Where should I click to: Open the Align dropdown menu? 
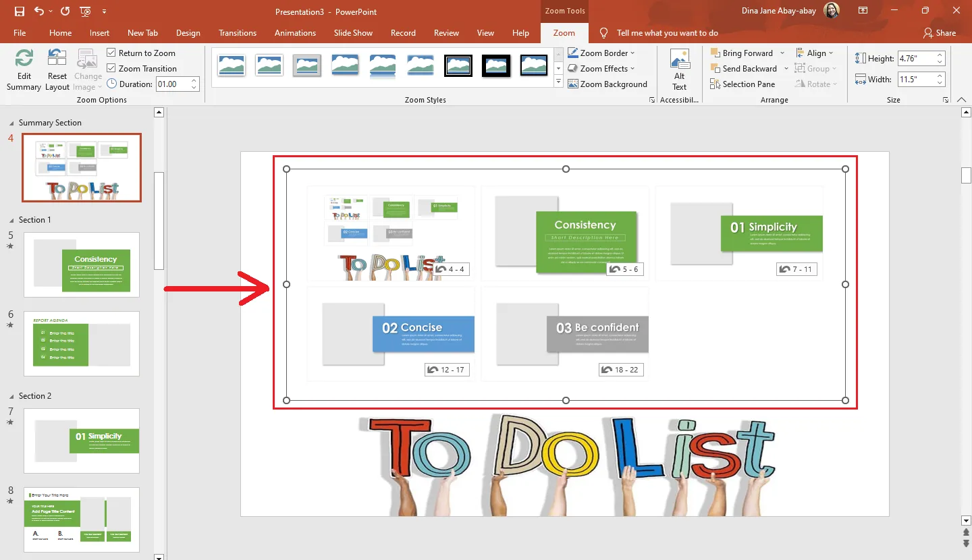click(x=815, y=53)
